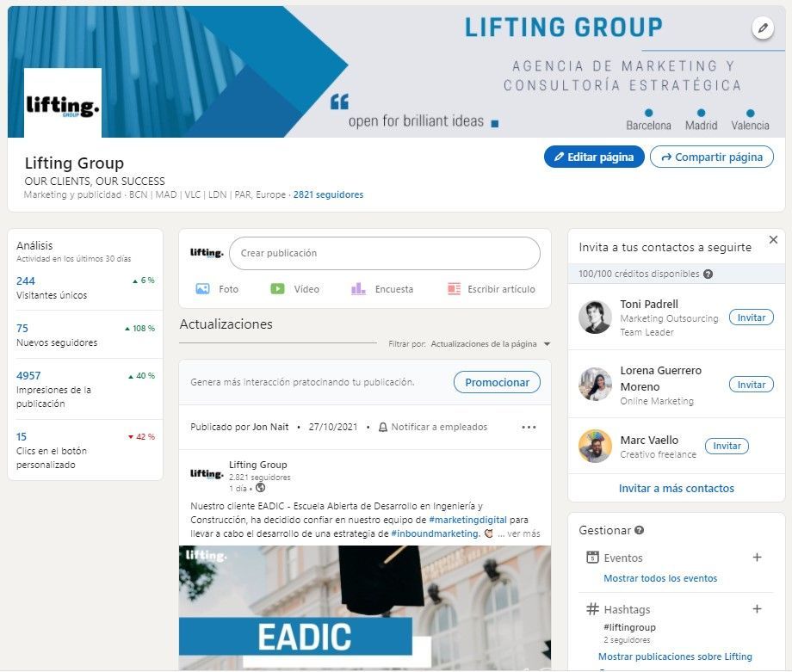The width and height of the screenshot is (792, 672).
Task: Click the Lifting Group profile logo on the banner
Action: [63, 103]
